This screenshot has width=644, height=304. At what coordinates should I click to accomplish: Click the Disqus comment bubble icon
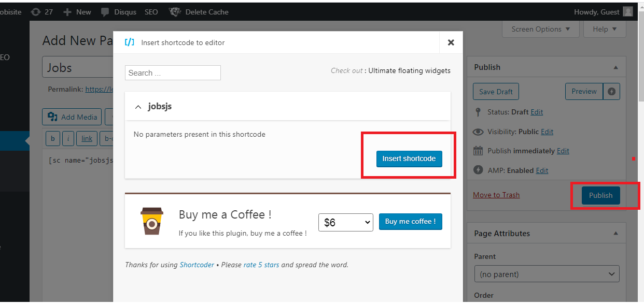tap(105, 12)
